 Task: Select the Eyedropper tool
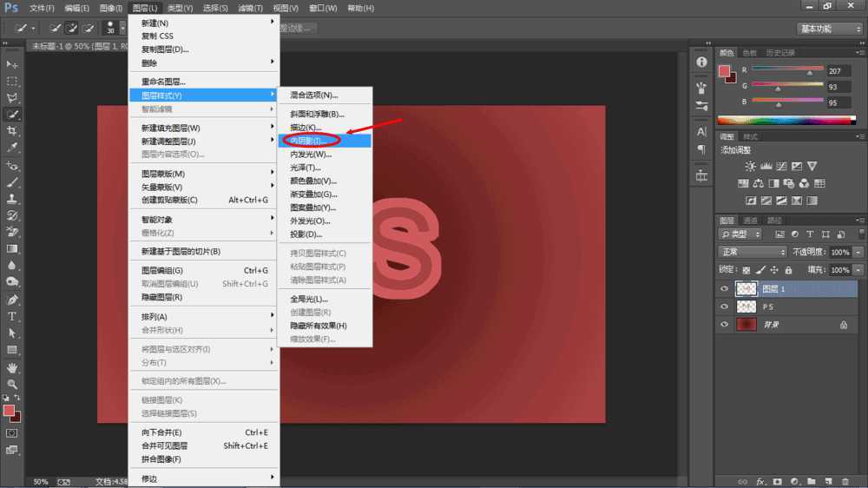coord(12,148)
